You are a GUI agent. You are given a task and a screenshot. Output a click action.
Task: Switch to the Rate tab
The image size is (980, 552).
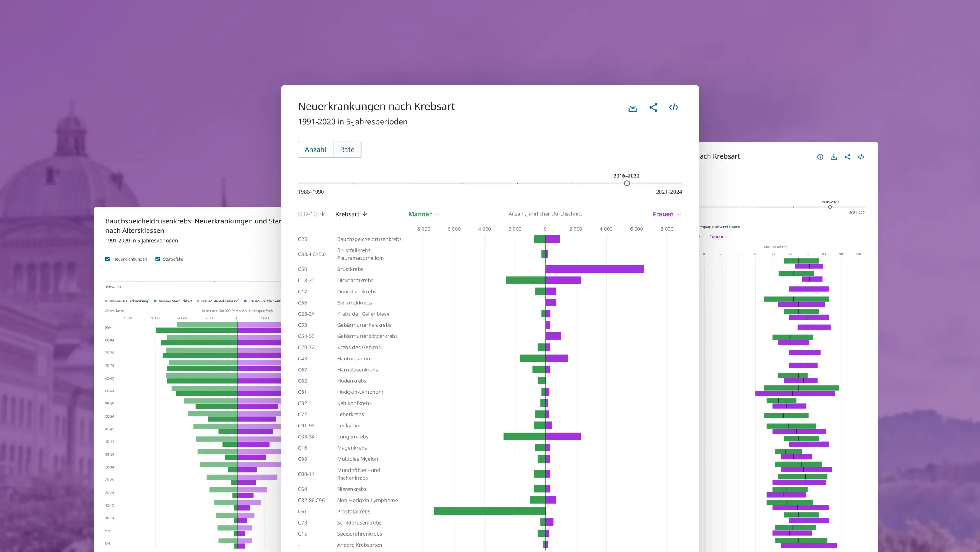(347, 150)
